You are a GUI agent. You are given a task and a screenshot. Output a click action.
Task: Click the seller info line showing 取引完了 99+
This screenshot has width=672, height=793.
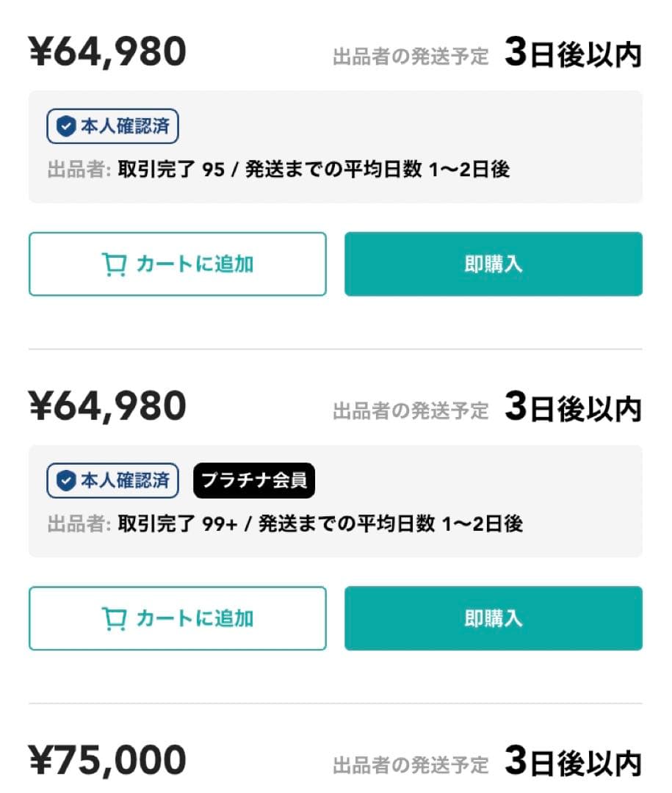[x=285, y=524]
